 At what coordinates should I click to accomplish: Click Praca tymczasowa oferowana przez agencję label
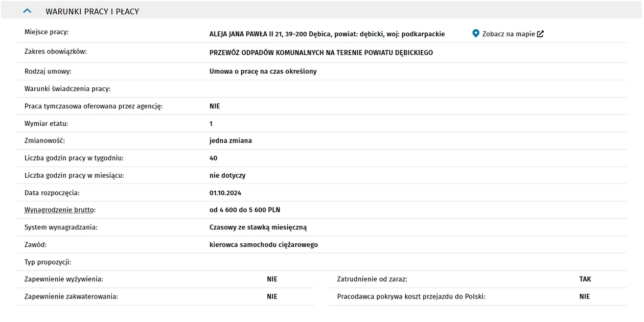point(94,106)
